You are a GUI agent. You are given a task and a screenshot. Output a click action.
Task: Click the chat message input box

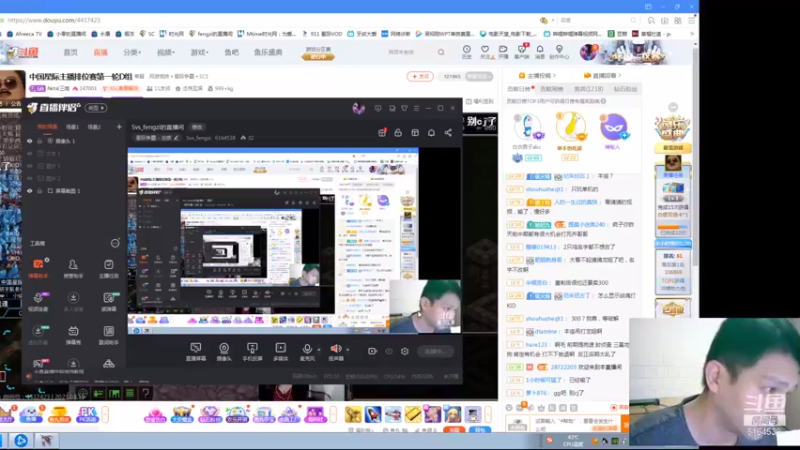pos(576,424)
